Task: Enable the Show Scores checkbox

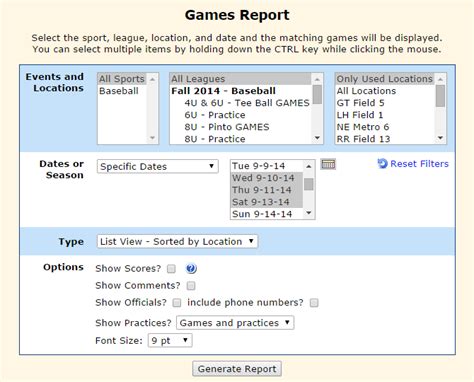Action: tap(171, 269)
